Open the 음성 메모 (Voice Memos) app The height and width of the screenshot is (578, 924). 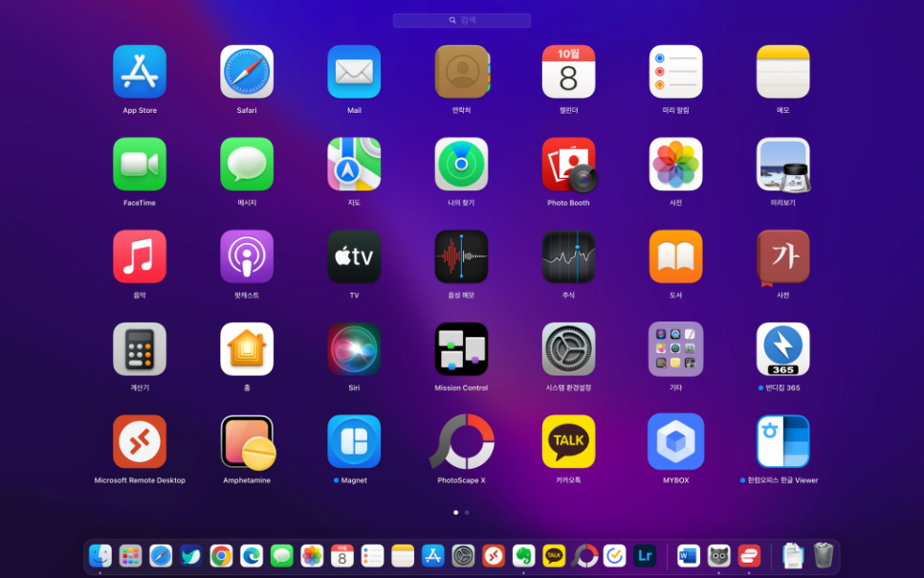tap(461, 256)
